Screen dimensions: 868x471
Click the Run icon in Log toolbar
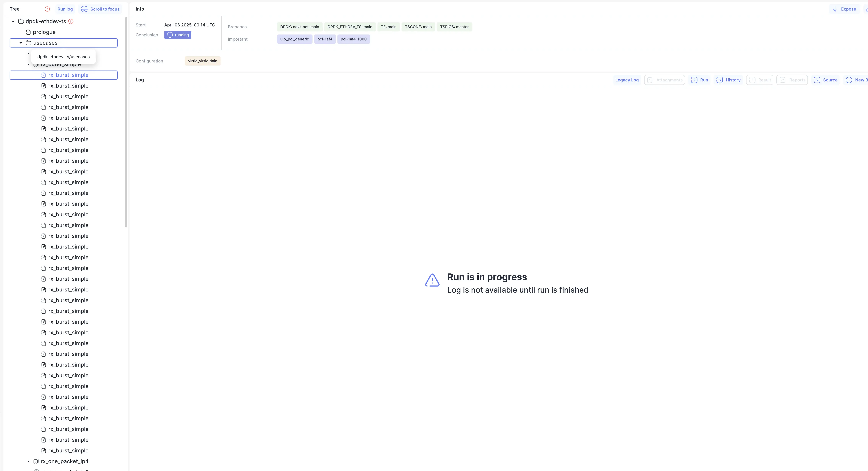coord(694,80)
